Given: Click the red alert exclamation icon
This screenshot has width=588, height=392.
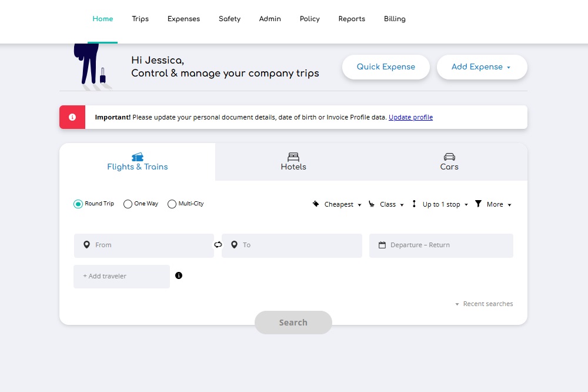Looking at the screenshot, I should click(72, 117).
